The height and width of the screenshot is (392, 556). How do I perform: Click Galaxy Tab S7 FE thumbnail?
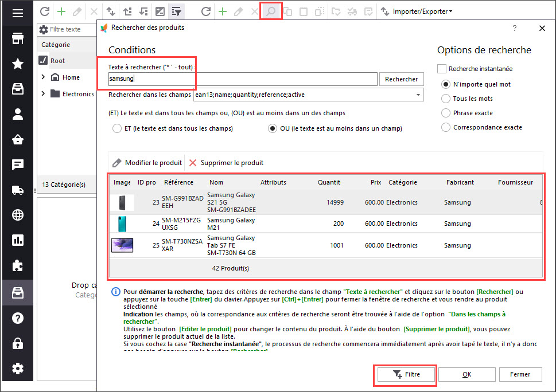pos(122,245)
